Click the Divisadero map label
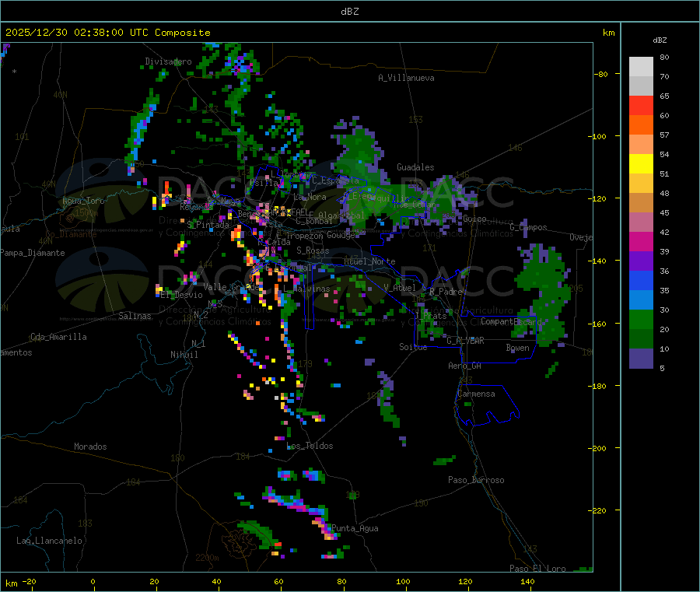This screenshot has height=592, width=700. click(x=168, y=61)
